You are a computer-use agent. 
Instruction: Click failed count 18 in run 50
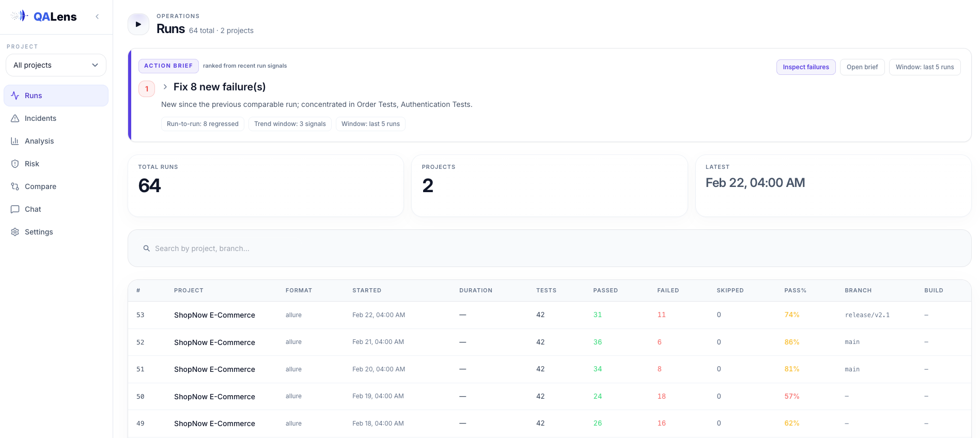pos(661,397)
